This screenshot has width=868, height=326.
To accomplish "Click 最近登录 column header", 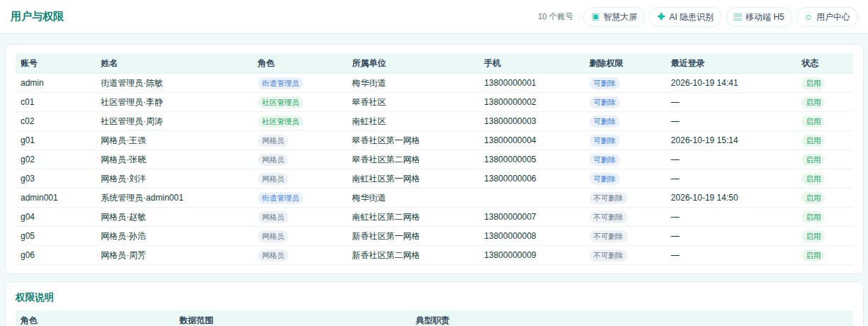I will click(687, 64).
